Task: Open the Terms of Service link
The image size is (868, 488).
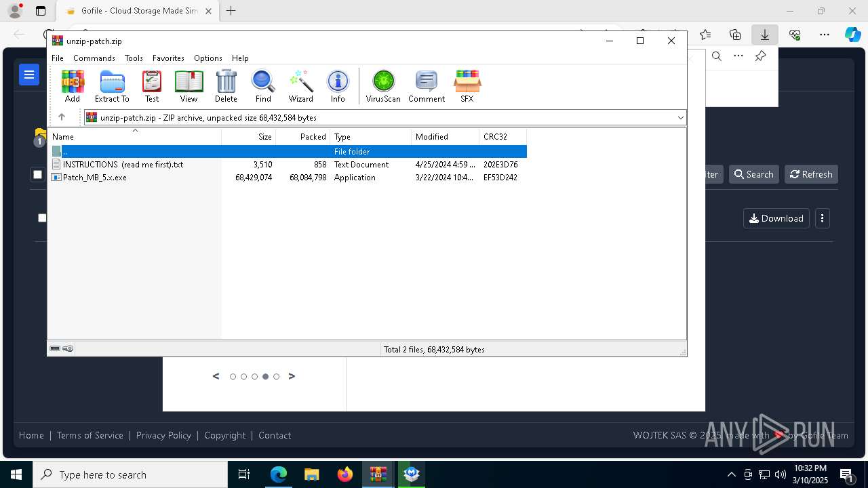Action: click(90, 435)
